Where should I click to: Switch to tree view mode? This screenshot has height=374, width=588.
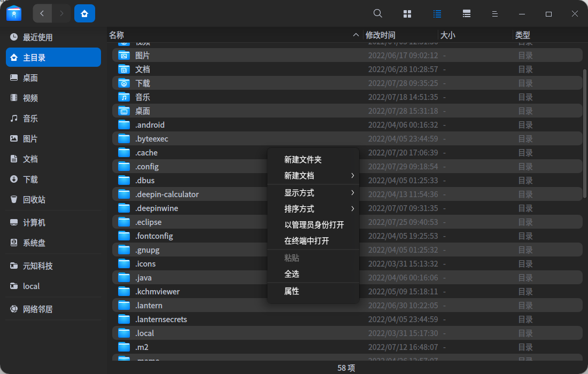tap(467, 14)
